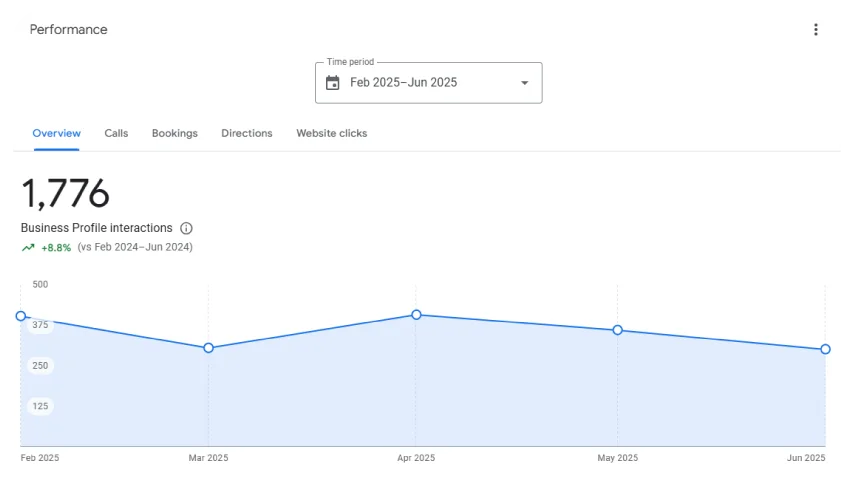This screenshot has height=480, width=854.
Task: Click the +8.8% change value
Action: tap(56, 247)
